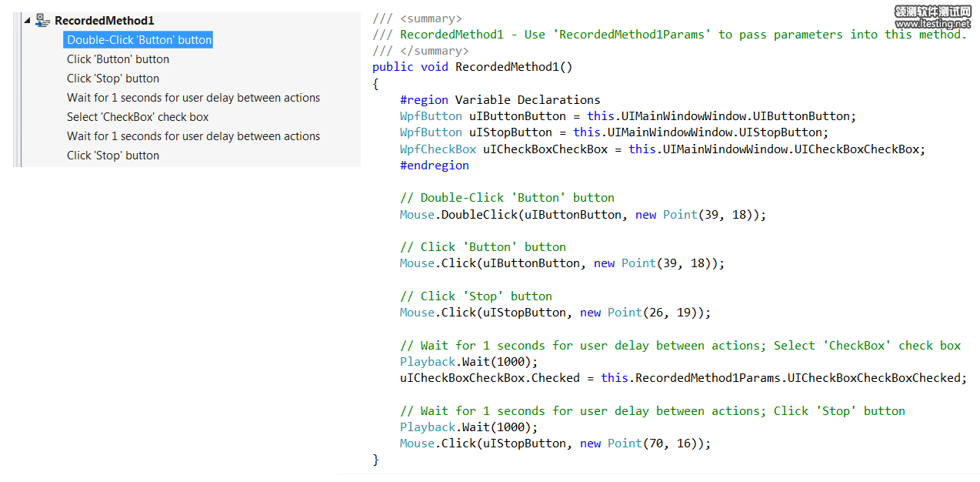The width and height of the screenshot is (980, 482).
Task: Click the #endregion directive in code
Action: pyautogui.click(x=434, y=166)
